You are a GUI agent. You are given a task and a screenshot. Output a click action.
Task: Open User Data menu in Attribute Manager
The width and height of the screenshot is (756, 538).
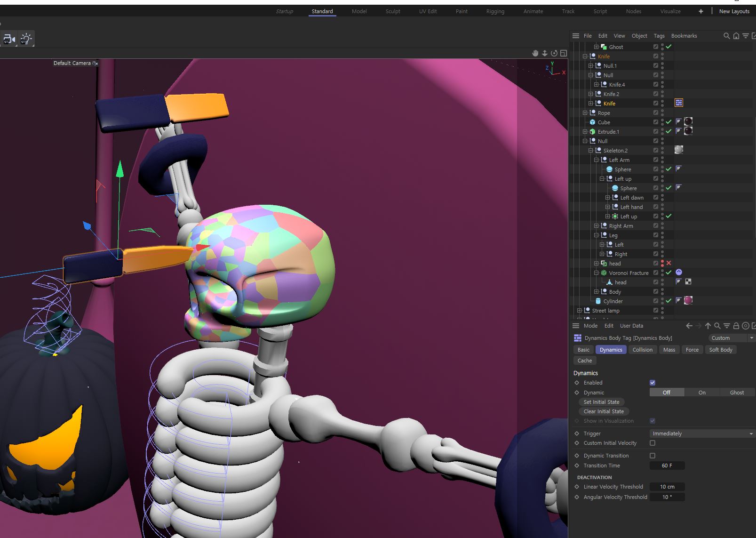(x=631, y=326)
